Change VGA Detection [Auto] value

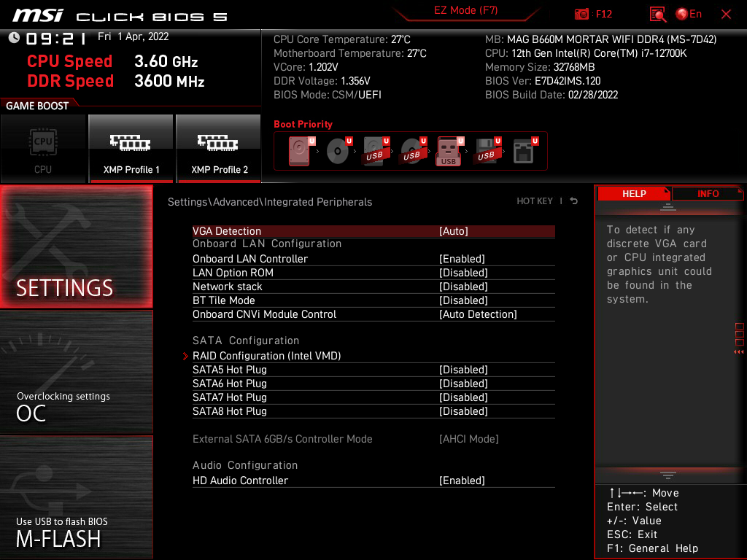tap(454, 231)
